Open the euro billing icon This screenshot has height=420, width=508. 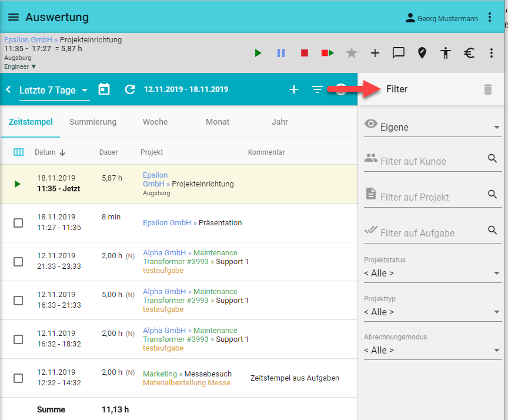[469, 53]
